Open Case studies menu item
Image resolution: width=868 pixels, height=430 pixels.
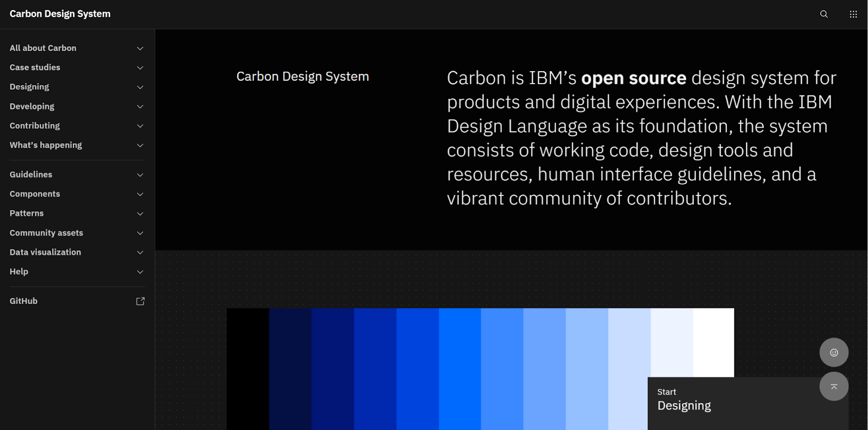click(77, 68)
